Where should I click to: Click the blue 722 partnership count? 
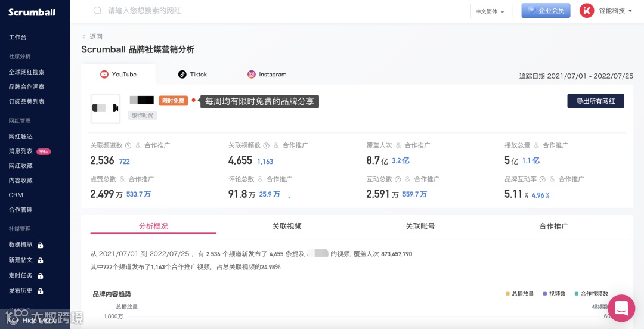[x=125, y=162]
